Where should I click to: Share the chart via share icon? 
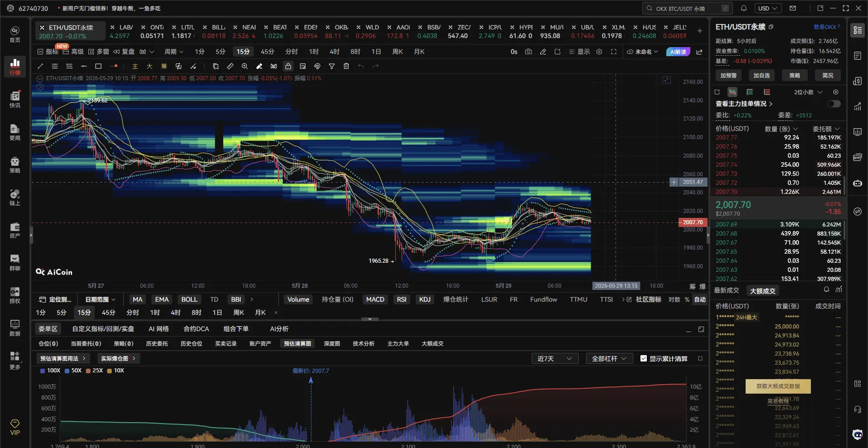tap(699, 52)
